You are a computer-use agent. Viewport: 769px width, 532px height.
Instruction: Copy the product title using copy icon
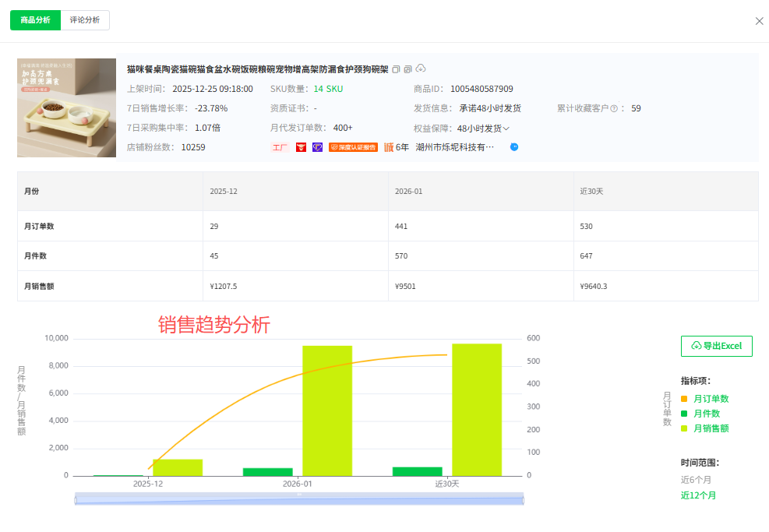click(396, 69)
